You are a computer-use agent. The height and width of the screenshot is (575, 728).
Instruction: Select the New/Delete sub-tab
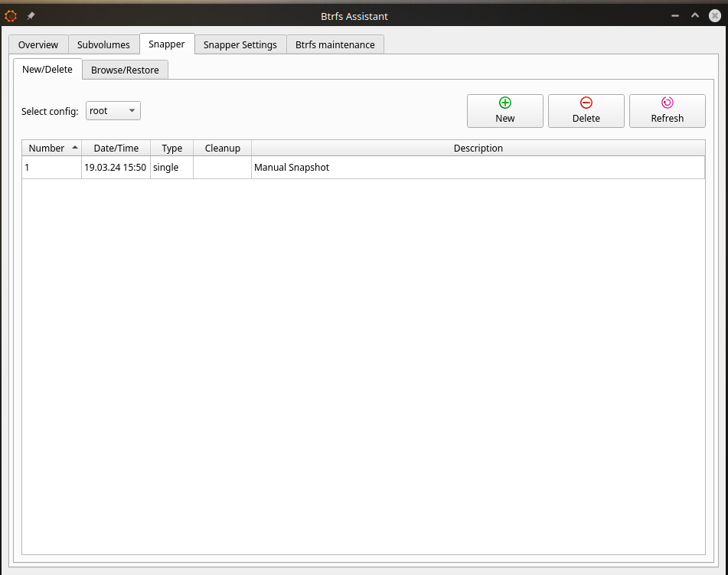pyautogui.click(x=47, y=70)
